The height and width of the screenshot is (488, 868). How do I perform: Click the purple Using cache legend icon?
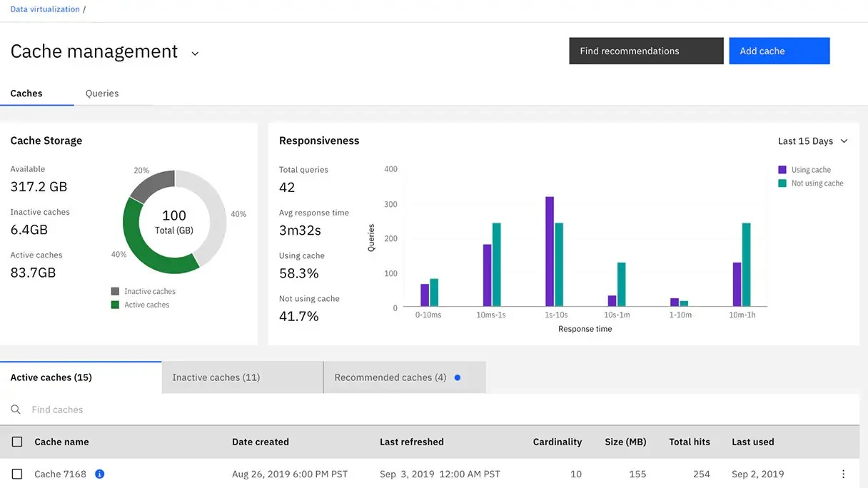(x=782, y=170)
